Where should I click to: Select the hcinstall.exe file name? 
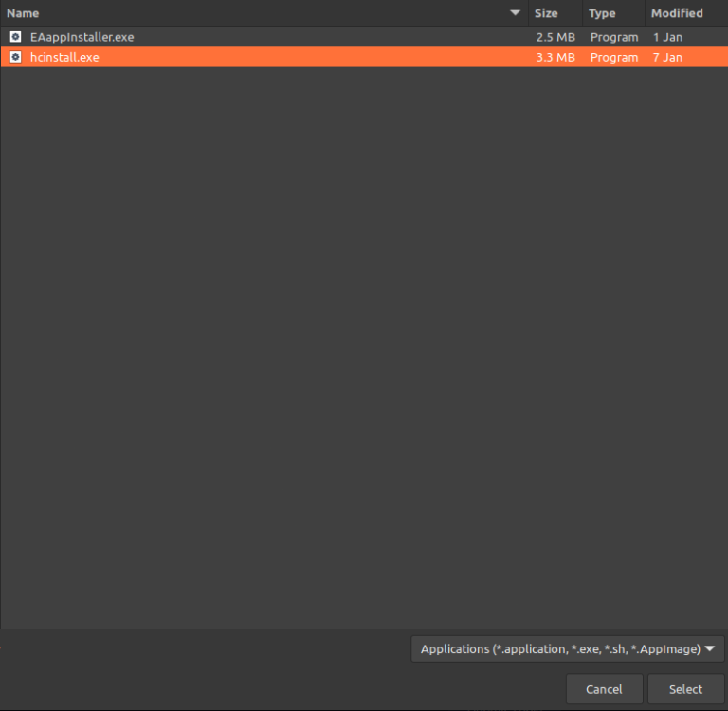[64, 57]
